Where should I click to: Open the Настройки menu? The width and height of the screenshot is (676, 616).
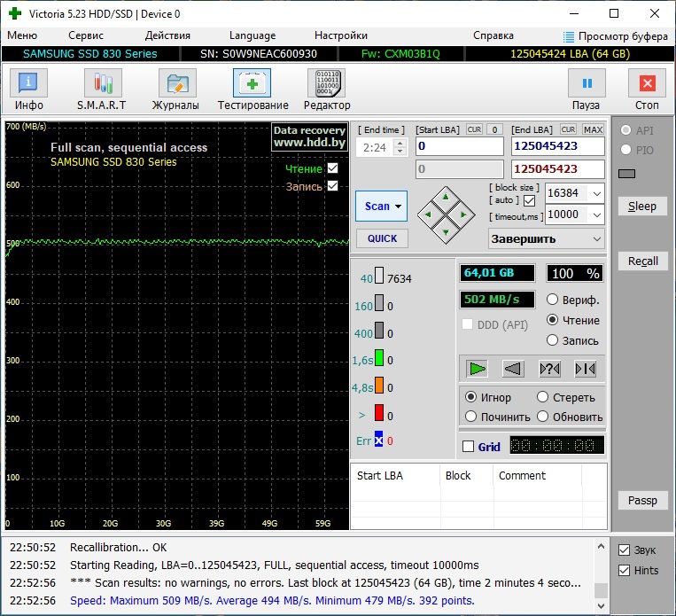coord(341,35)
